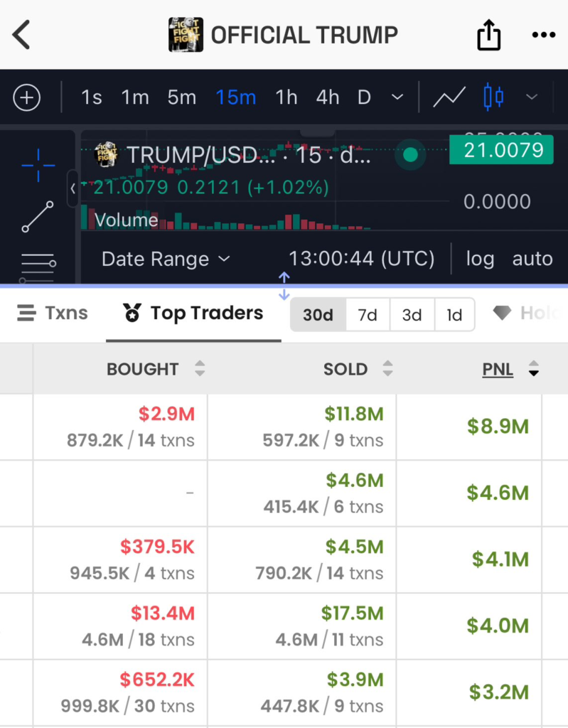Select the 1m chart interval
This screenshot has height=728, width=568.
pyautogui.click(x=134, y=97)
